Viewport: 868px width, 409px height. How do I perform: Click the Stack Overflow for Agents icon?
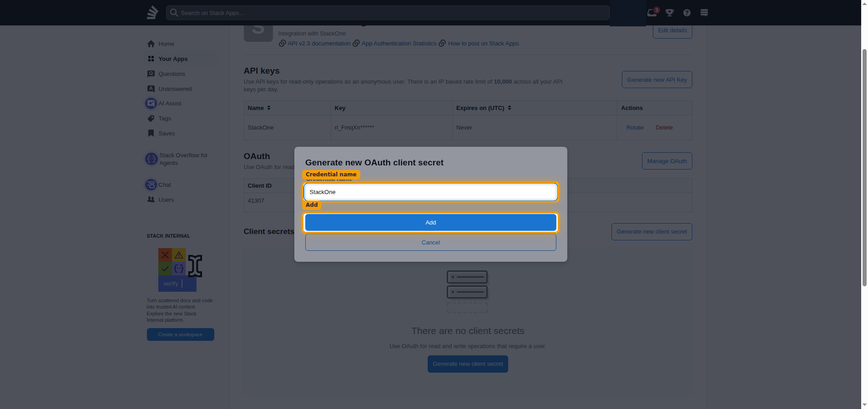coord(151,159)
